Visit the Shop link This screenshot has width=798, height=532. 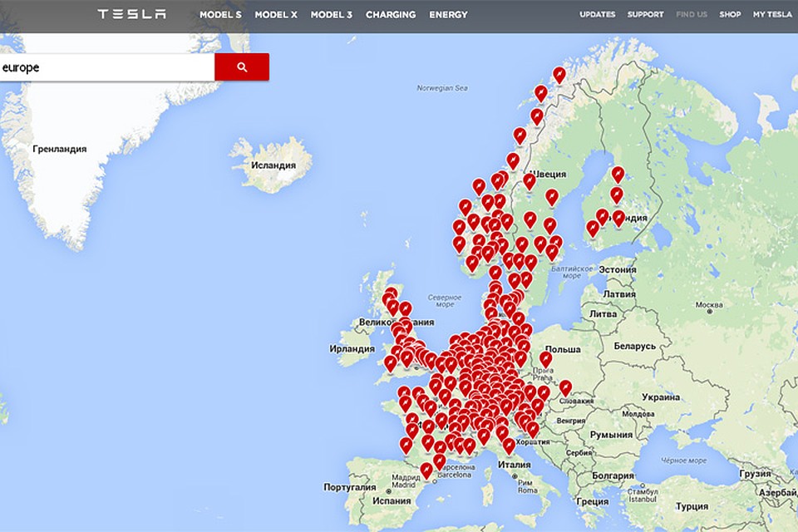(x=730, y=15)
